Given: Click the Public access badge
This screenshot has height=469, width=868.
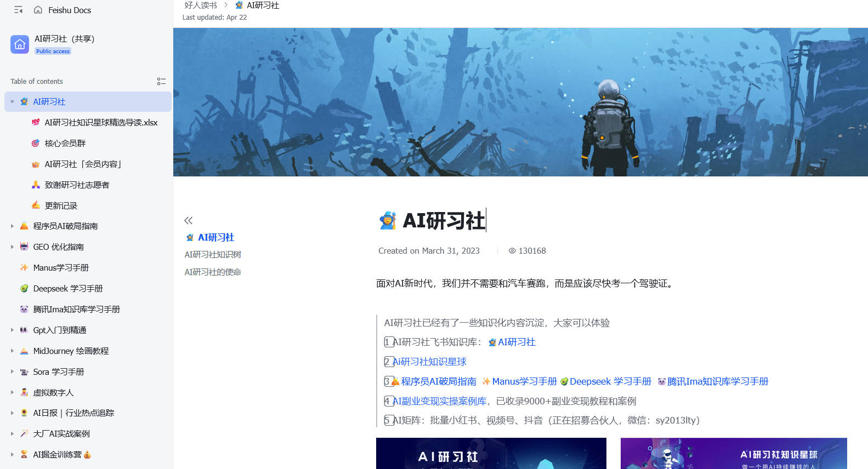Looking at the screenshot, I should [x=53, y=51].
